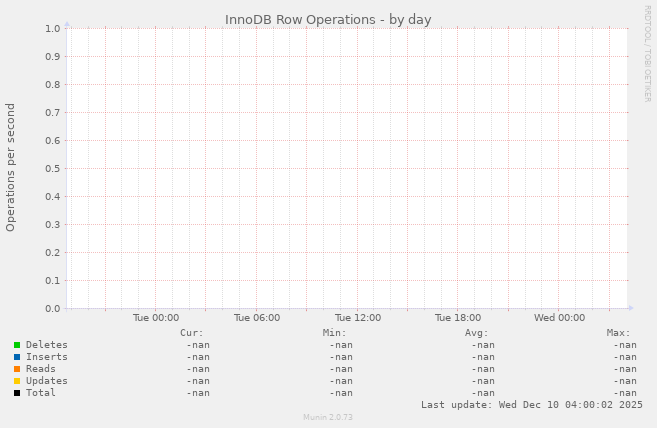Click the Tue 18:00 time axis label
This screenshot has width=657, height=428.
(x=458, y=318)
